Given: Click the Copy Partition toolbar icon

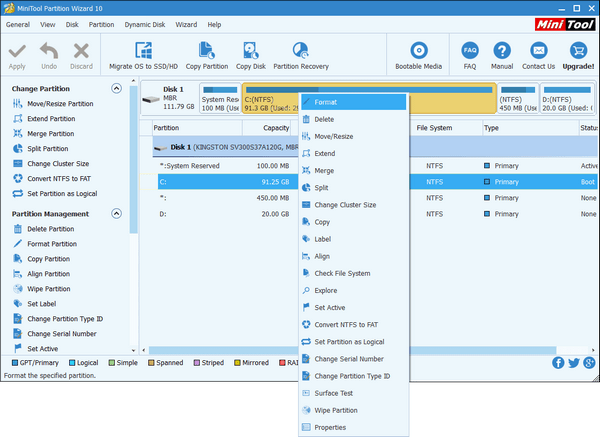Looking at the screenshot, I should (206, 50).
